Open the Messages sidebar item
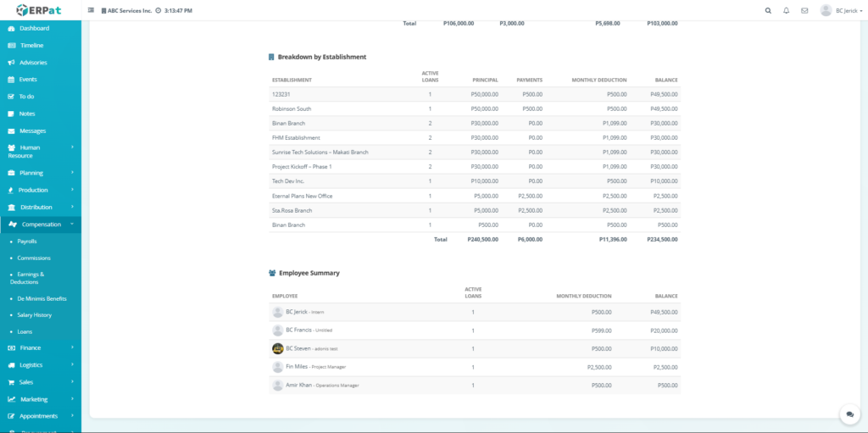 (32, 130)
